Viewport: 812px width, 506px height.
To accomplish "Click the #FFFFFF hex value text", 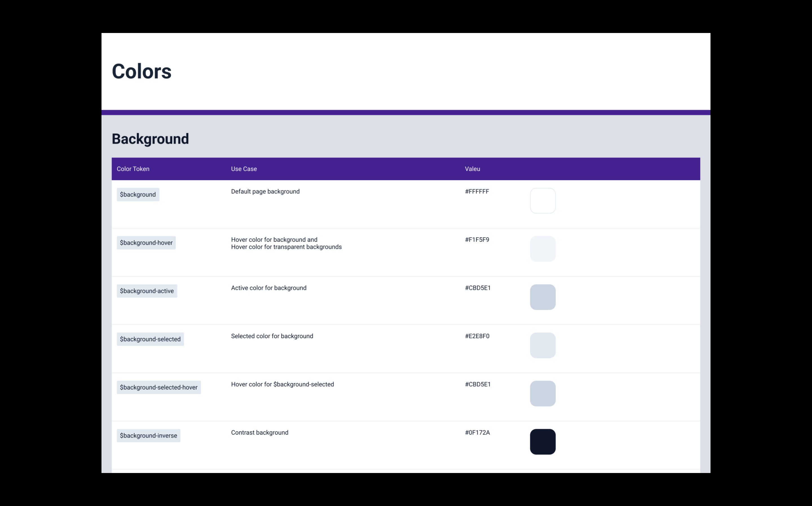I will point(477,192).
